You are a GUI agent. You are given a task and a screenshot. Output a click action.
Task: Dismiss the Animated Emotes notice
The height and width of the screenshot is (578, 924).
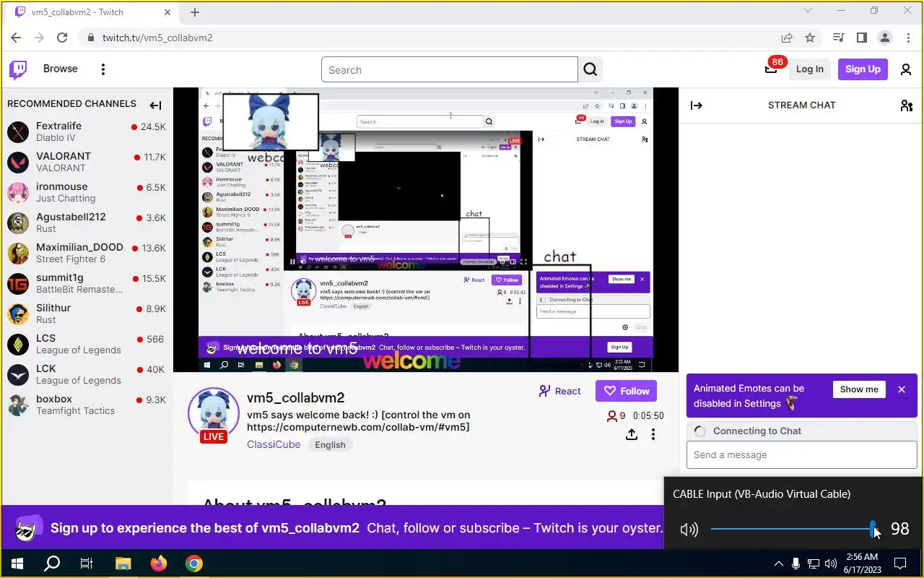pyautogui.click(x=902, y=389)
